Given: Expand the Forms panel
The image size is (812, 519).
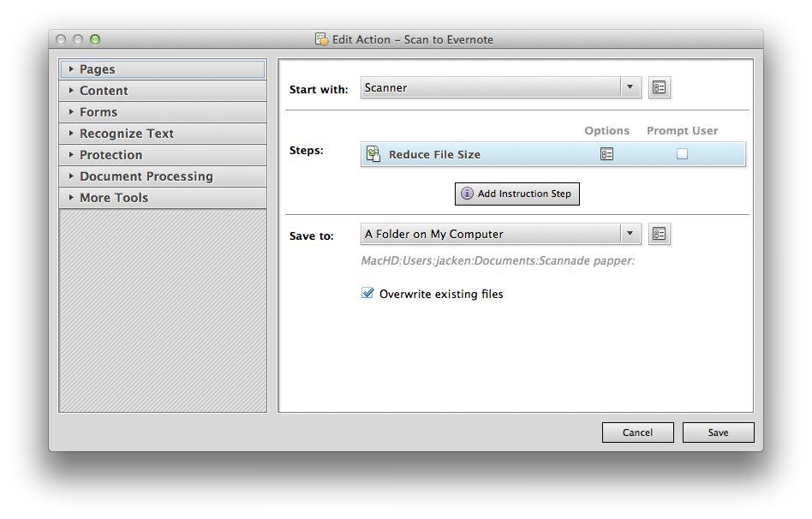Looking at the screenshot, I should point(163,112).
